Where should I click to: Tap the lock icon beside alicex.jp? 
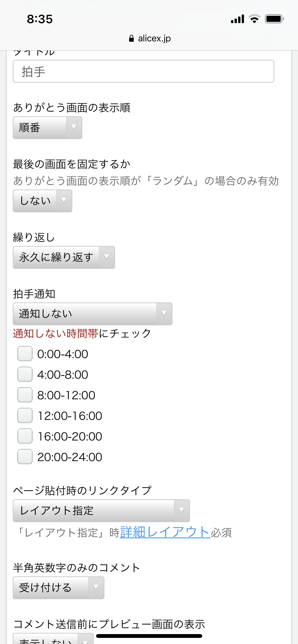[131, 39]
